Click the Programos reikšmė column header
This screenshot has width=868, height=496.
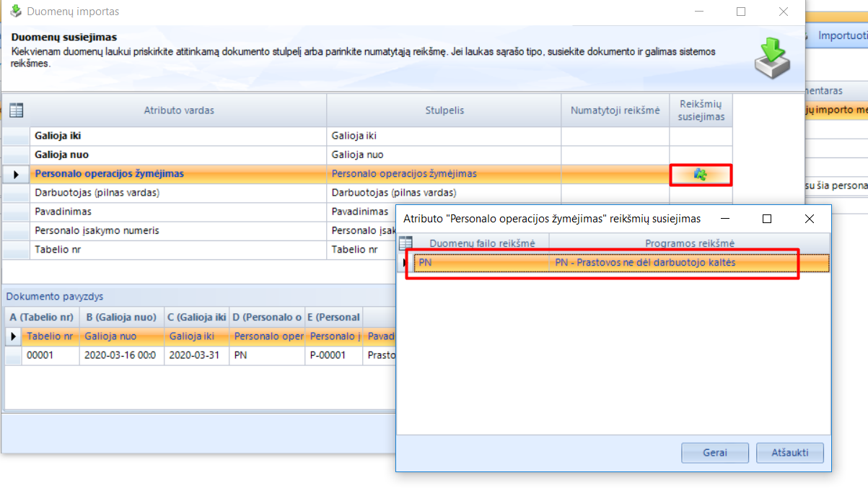click(689, 243)
